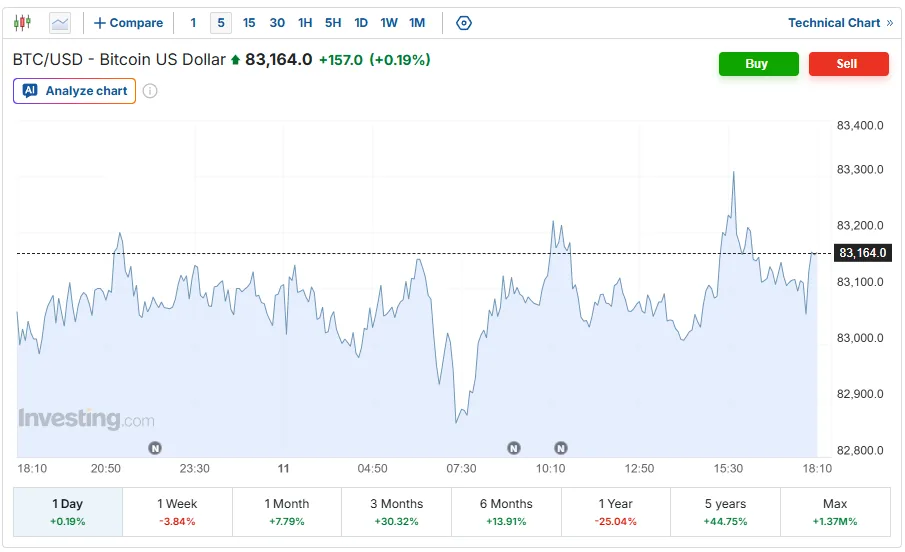Open the news marker near 20:50
Image resolution: width=905 pixels, height=552 pixels.
tap(155, 448)
